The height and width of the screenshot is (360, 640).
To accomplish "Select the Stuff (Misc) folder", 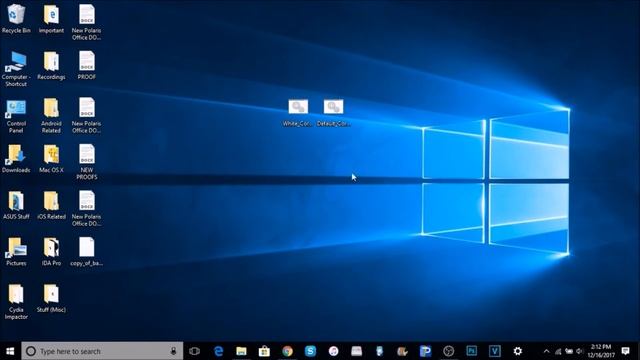I will click(x=51, y=298).
